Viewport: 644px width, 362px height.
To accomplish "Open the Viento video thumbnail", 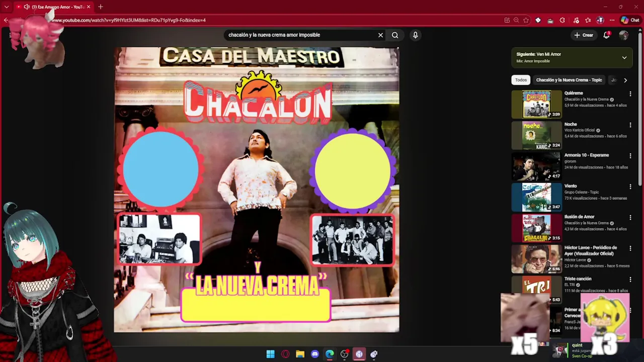I will (x=536, y=197).
